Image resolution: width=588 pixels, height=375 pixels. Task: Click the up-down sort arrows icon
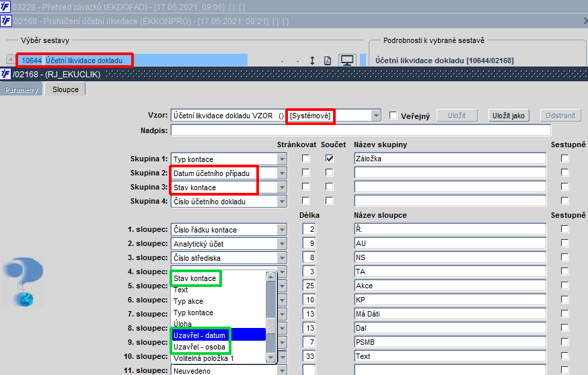point(312,60)
